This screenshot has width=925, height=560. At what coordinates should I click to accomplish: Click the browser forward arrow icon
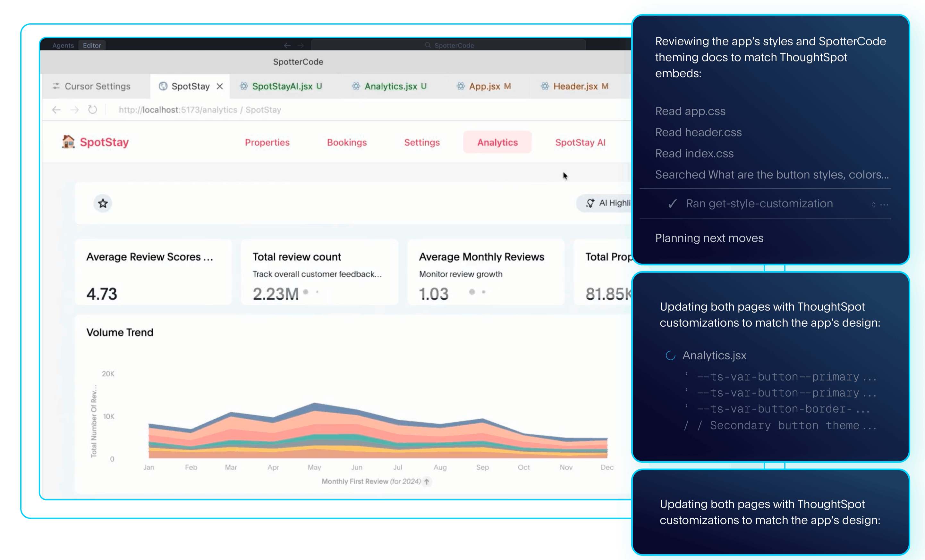point(75,110)
